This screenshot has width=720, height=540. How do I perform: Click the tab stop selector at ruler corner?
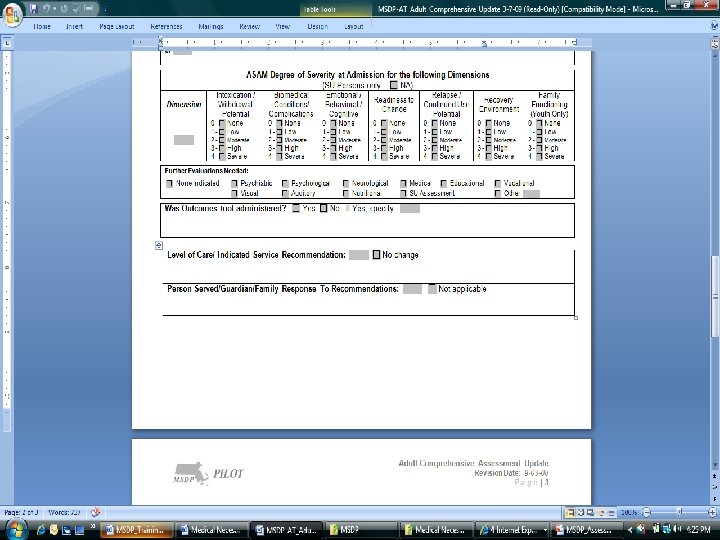7,43
